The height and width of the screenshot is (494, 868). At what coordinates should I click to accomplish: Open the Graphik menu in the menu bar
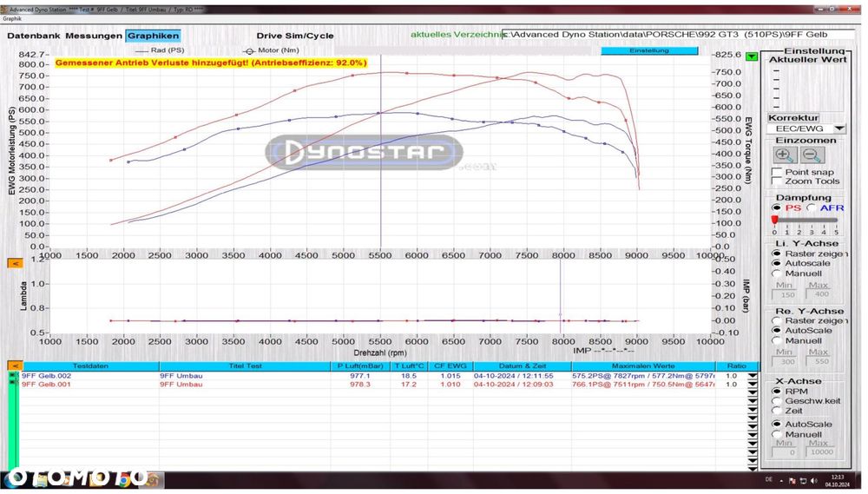[x=11, y=19]
